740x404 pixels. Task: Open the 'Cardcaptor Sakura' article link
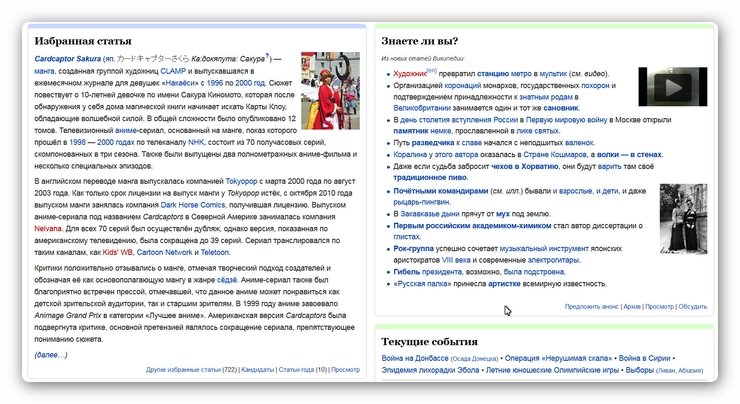point(65,60)
